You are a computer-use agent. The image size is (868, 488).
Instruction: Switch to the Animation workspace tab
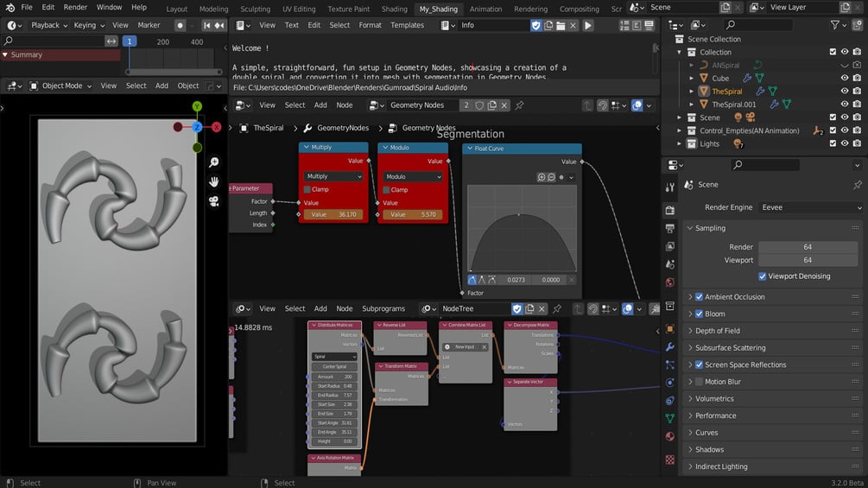pyautogui.click(x=485, y=9)
